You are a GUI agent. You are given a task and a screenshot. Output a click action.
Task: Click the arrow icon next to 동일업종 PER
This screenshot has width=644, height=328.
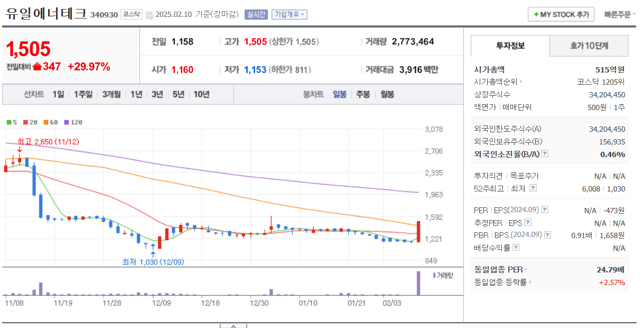click(x=526, y=270)
